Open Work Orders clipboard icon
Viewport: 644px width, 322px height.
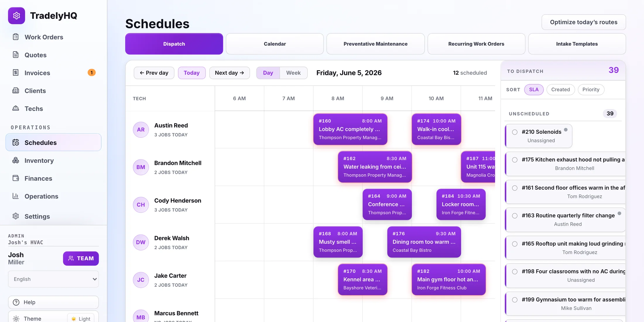(16, 37)
